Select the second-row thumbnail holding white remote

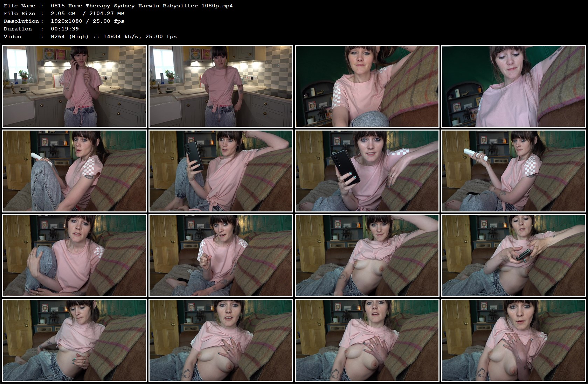[74, 170]
